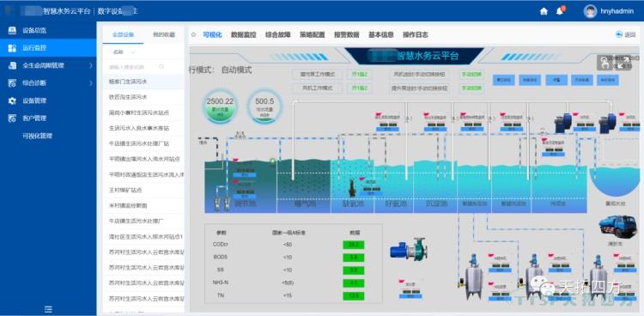Open notifications bell icon
Screen dimensions: 644x316
559,11
